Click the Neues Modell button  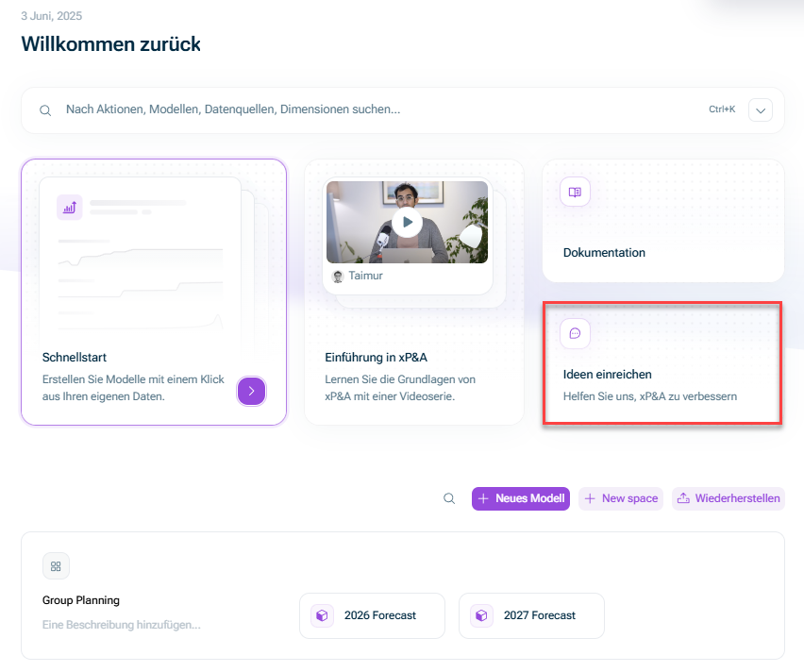521,498
